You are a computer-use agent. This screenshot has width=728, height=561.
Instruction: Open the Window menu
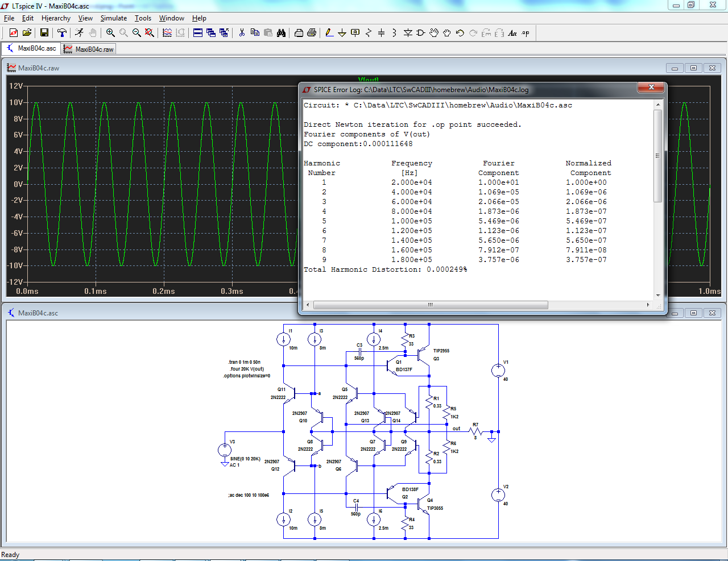pos(172,18)
